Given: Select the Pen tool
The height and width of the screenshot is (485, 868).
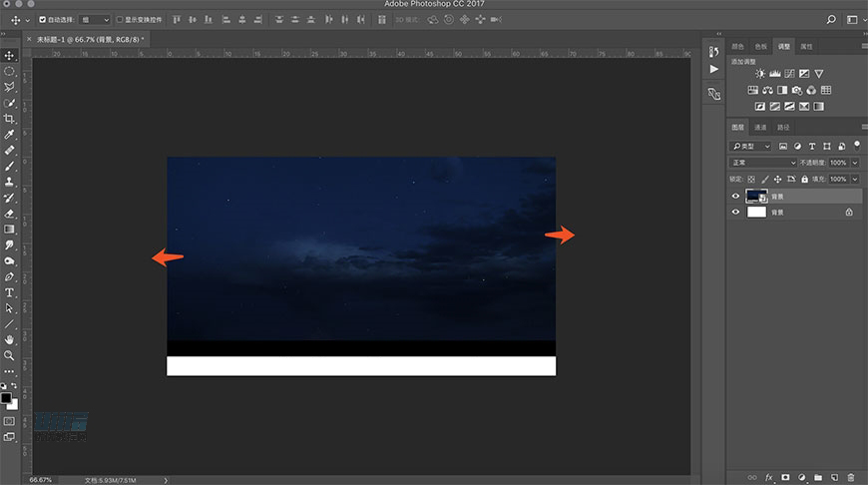Looking at the screenshot, I should tap(9, 276).
